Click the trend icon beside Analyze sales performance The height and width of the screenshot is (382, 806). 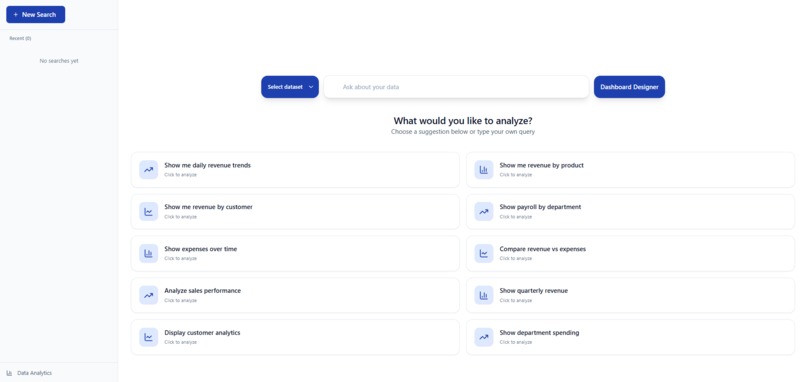tap(149, 296)
